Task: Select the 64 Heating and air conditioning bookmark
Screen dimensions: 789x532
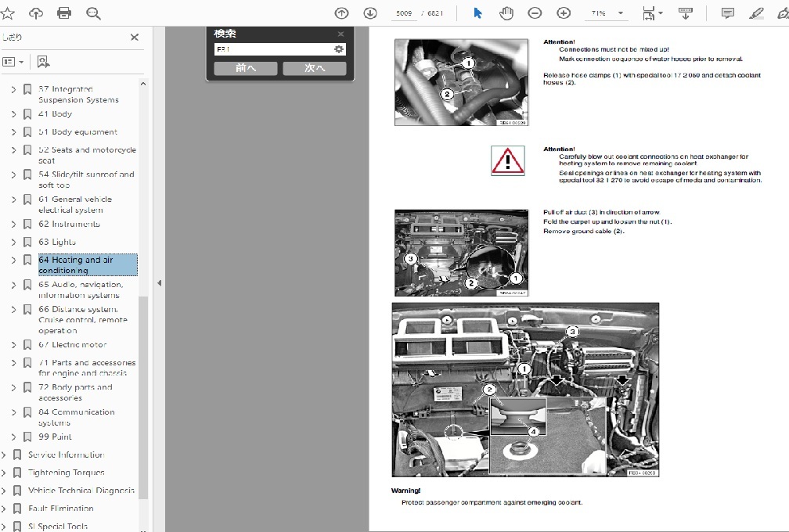Action: coord(88,265)
